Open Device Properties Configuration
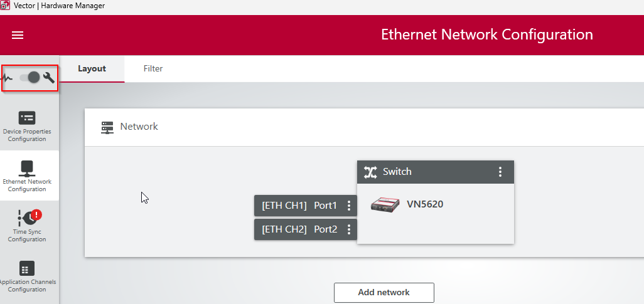Viewport: 644px width, 304px height. coord(27,125)
